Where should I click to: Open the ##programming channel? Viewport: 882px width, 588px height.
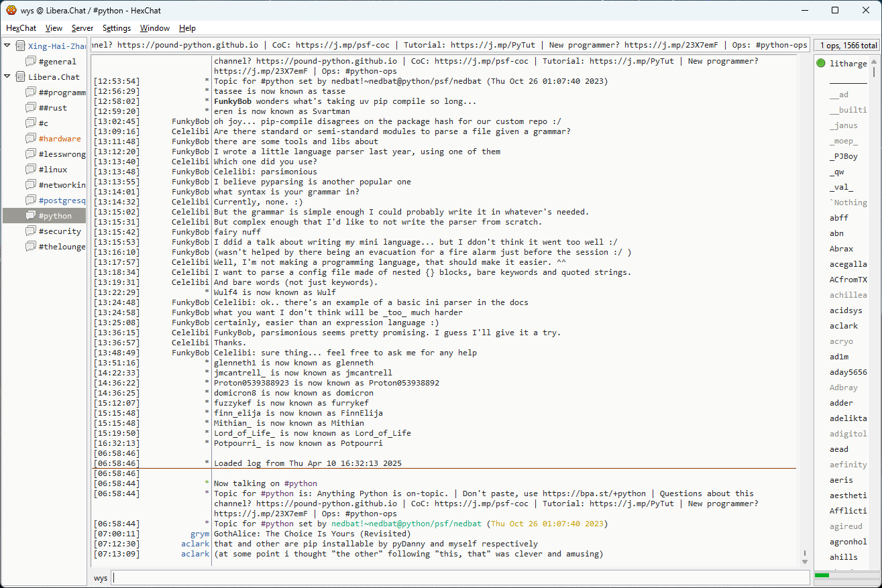pos(62,93)
